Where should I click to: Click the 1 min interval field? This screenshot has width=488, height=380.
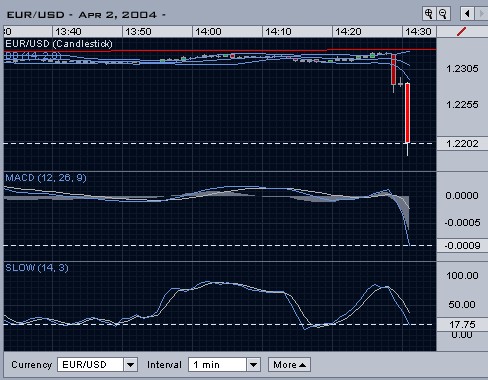point(218,364)
